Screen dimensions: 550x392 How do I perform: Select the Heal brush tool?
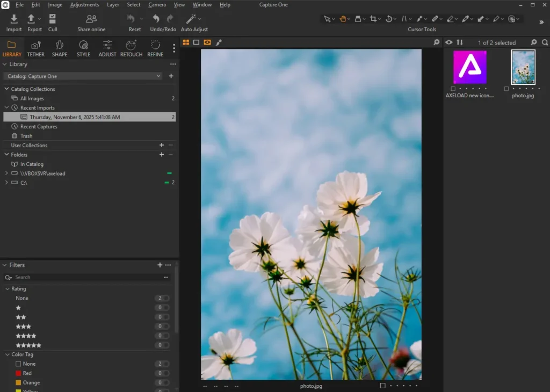pyautogui.click(x=435, y=19)
